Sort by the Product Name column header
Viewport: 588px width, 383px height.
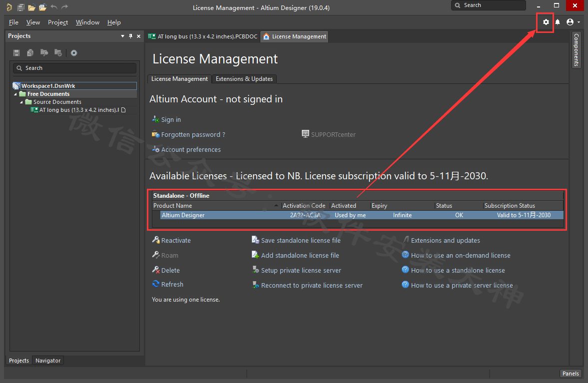pos(216,206)
